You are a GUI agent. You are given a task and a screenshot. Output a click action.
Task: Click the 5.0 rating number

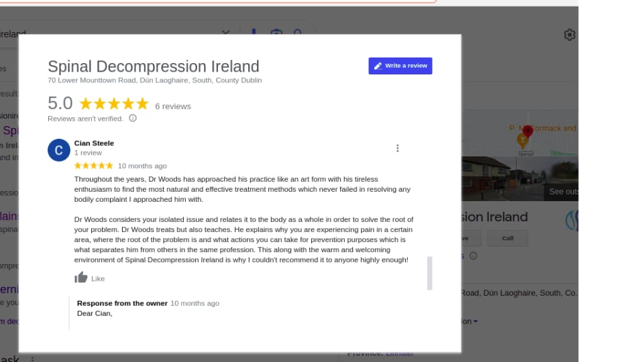click(x=60, y=103)
